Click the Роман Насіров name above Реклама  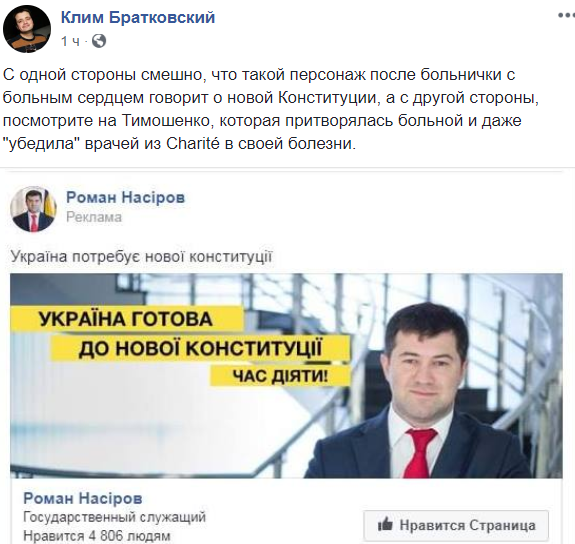(125, 198)
